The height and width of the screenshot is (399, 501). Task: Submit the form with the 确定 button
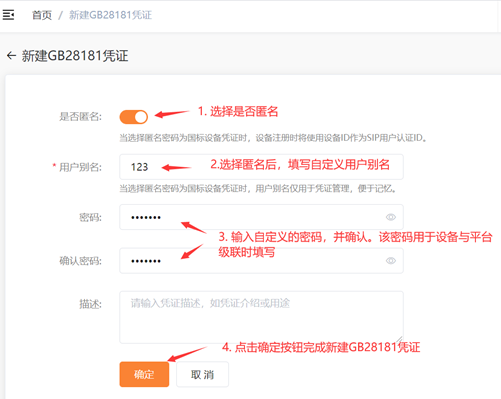pyautogui.click(x=144, y=374)
